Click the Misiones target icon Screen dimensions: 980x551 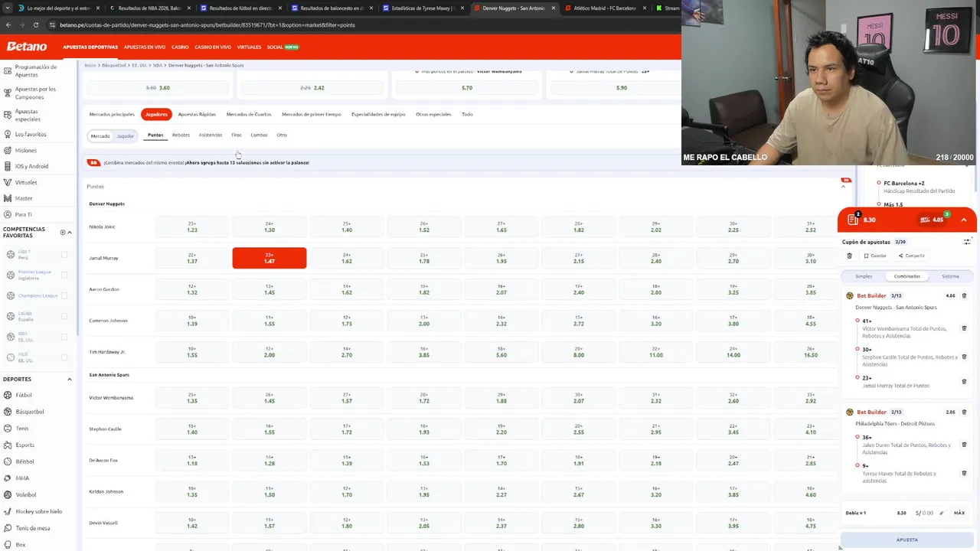pos(8,150)
